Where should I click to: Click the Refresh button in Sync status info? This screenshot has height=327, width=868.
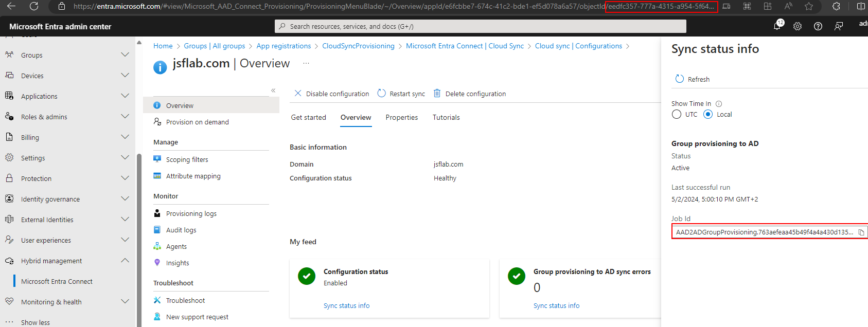click(693, 79)
